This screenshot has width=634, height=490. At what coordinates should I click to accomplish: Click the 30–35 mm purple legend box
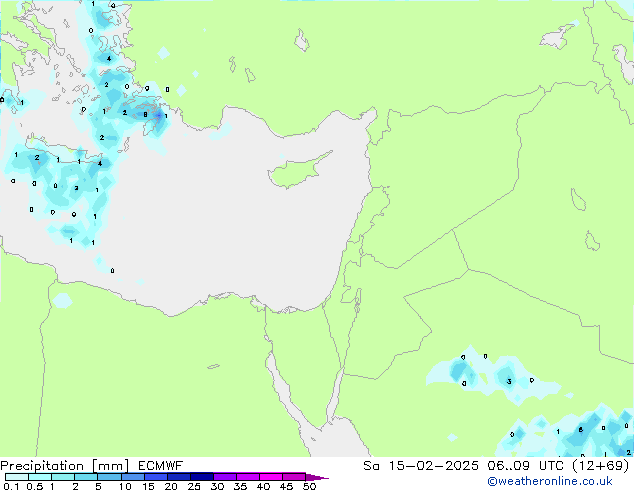point(224,477)
